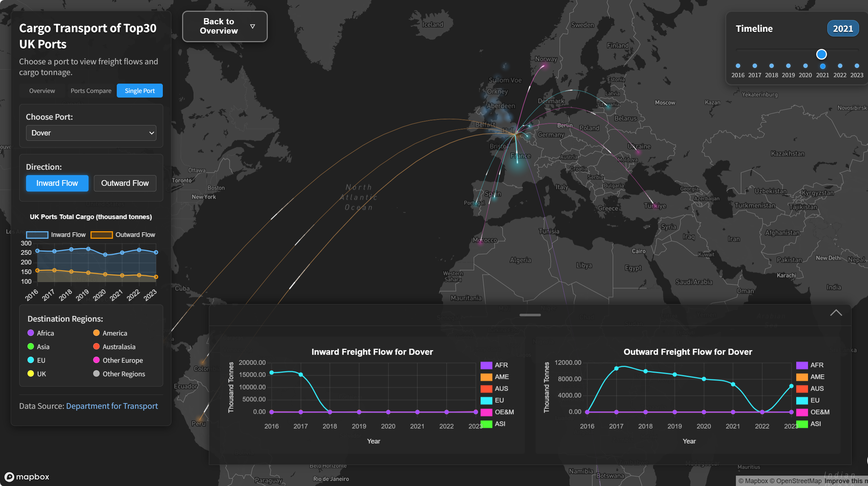Screen dimensions: 868x486
Task: Click the EU cyan dot under Destination Regions
Action: [30, 360]
